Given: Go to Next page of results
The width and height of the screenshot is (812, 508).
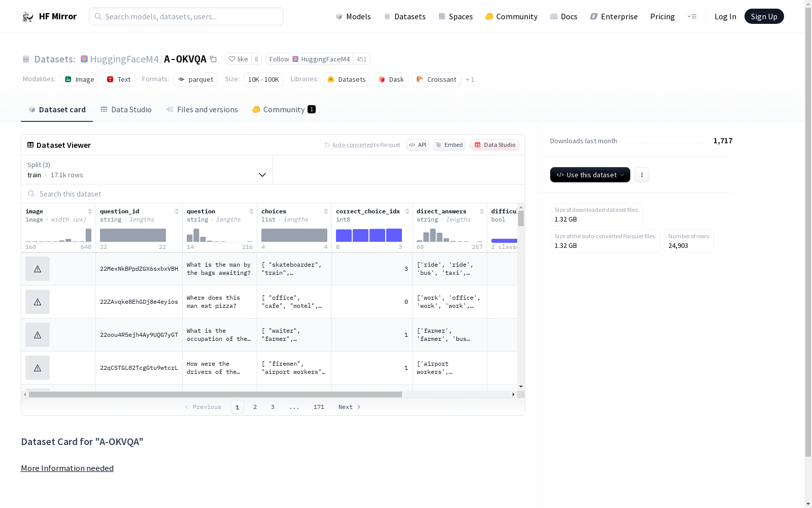Looking at the screenshot, I should pos(349,407).
